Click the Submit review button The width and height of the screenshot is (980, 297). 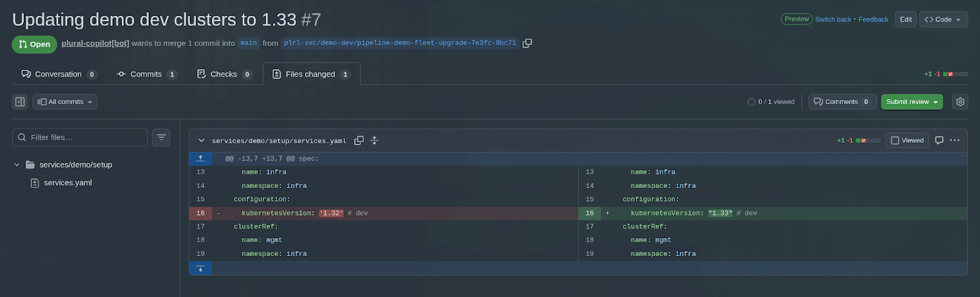[x=911, y=102]
